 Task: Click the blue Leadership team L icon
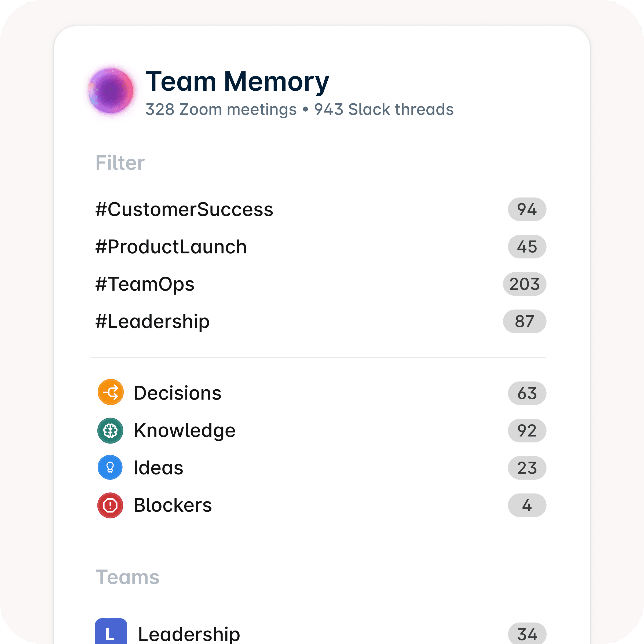click(x=111, y=632)
